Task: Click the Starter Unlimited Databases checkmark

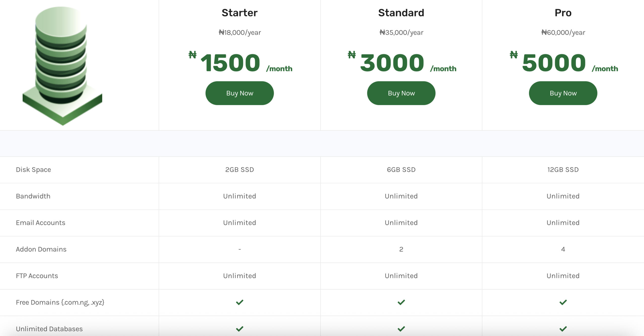Action: coord(239,328)
